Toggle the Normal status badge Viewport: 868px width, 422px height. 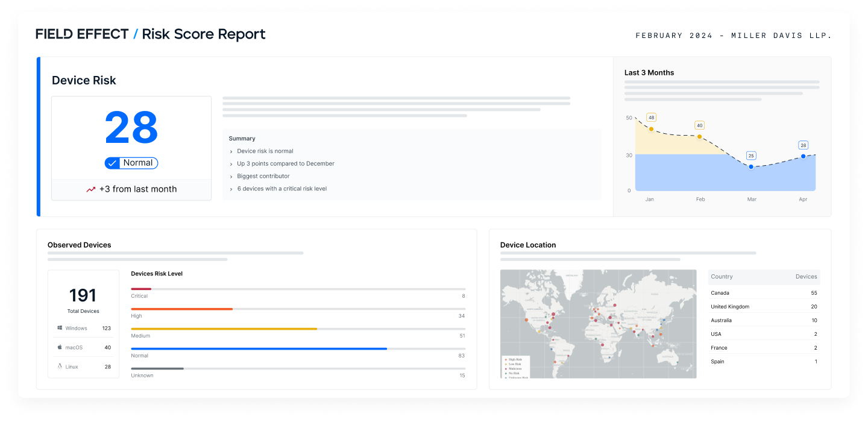tap(131, 163)
